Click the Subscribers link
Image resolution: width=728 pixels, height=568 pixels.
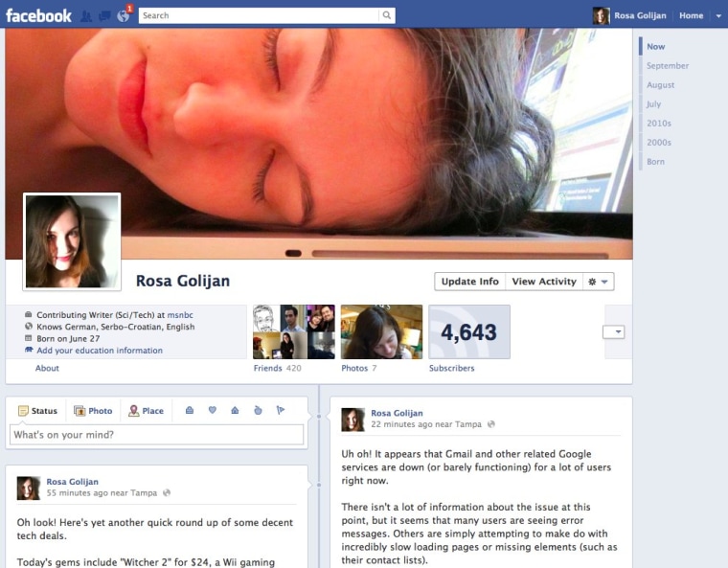(452, 368)
